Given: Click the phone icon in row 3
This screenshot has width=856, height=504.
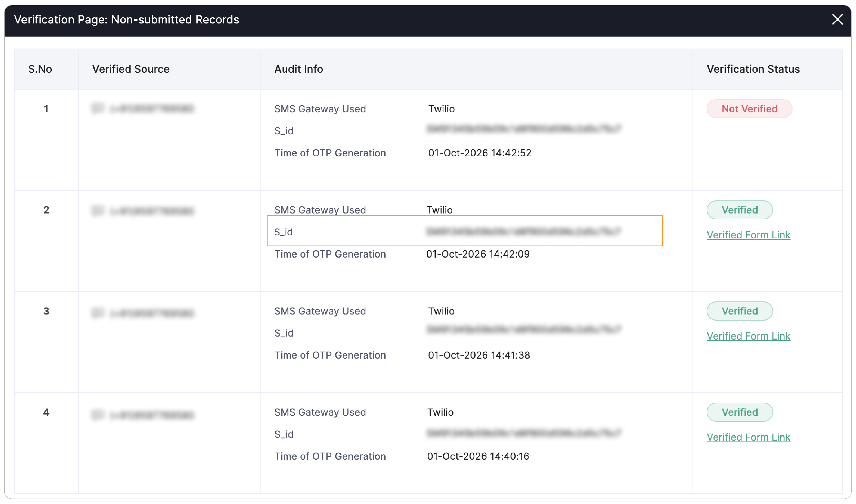Looking at the screenshot, I should pos(98,313).
